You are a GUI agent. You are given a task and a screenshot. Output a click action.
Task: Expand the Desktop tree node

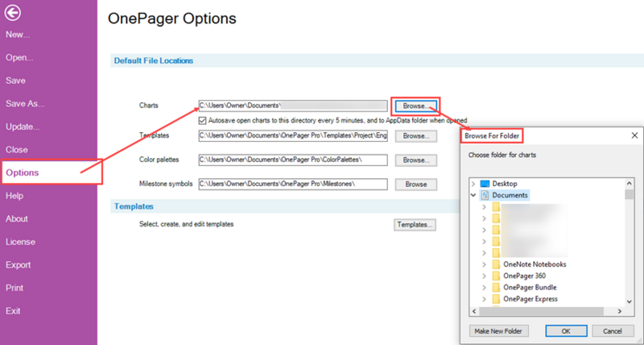[x=473, y=184]
